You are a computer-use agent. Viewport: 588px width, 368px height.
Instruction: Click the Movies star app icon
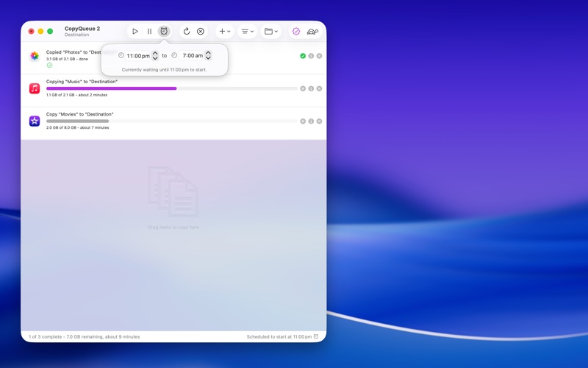[35, 121]
